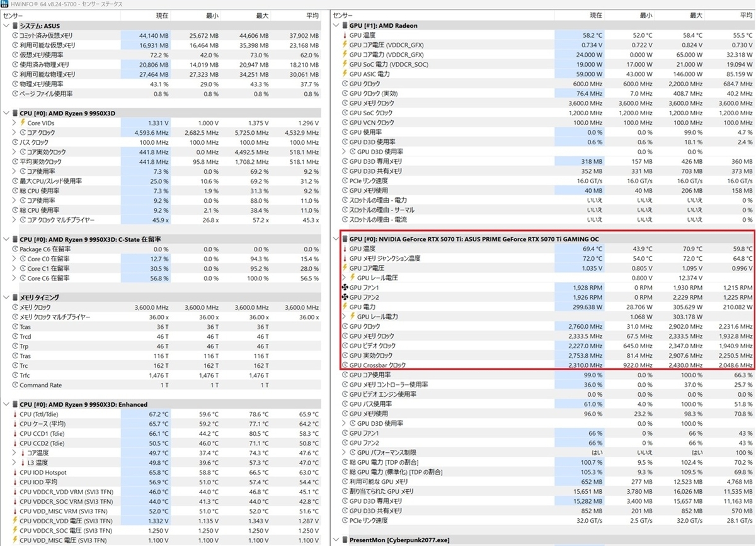Click the thermometer icon of GPU メモリ ジャンクション温度
Image resolution: width=756 pixels, height=546 pixels.
tap(344, 258)
